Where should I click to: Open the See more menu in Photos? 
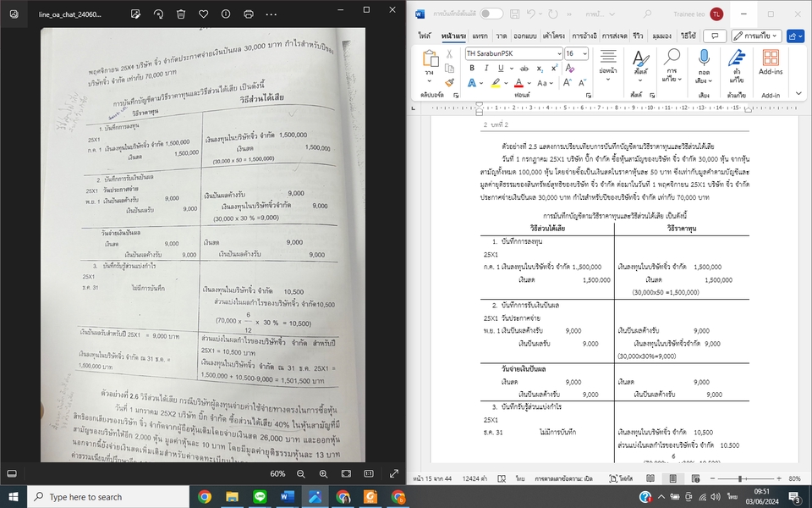click(271, 14)
